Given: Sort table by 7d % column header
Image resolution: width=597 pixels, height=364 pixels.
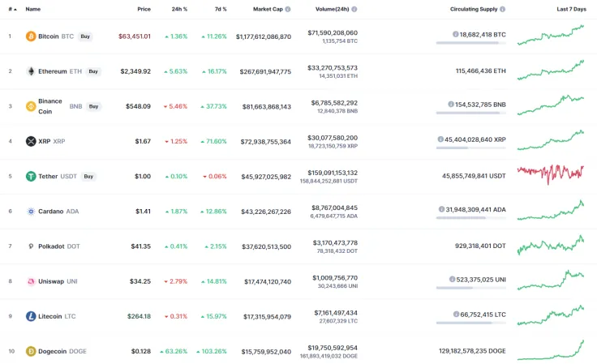Looking at the screenshot, I should tap(221, 9).
